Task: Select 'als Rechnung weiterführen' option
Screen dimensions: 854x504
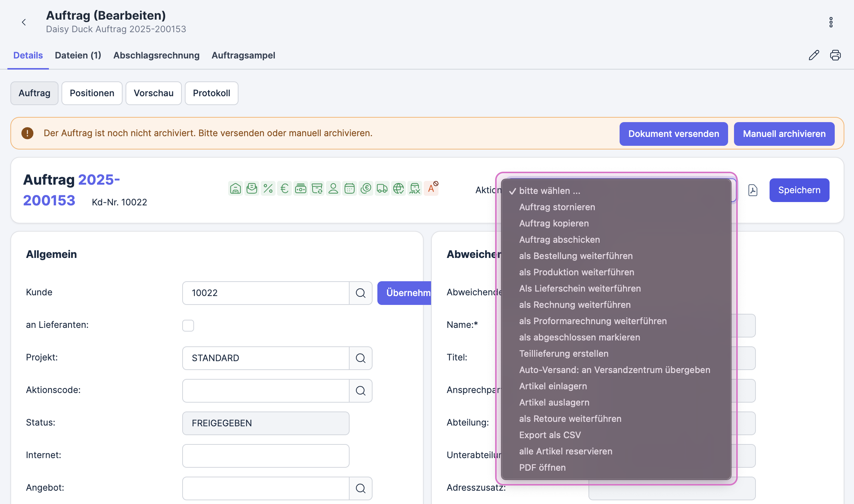Action: click(x=575, y=305)
